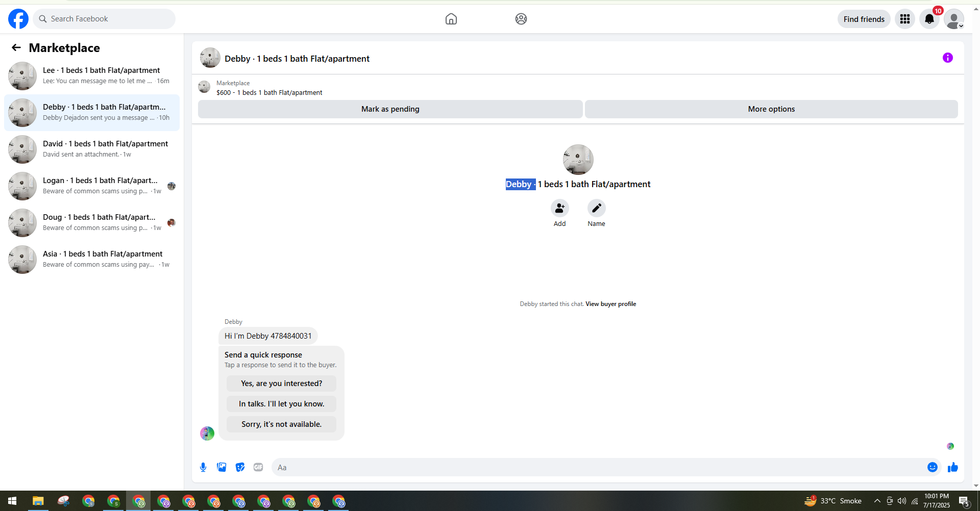Open the emoji picker

pos(933,467)
